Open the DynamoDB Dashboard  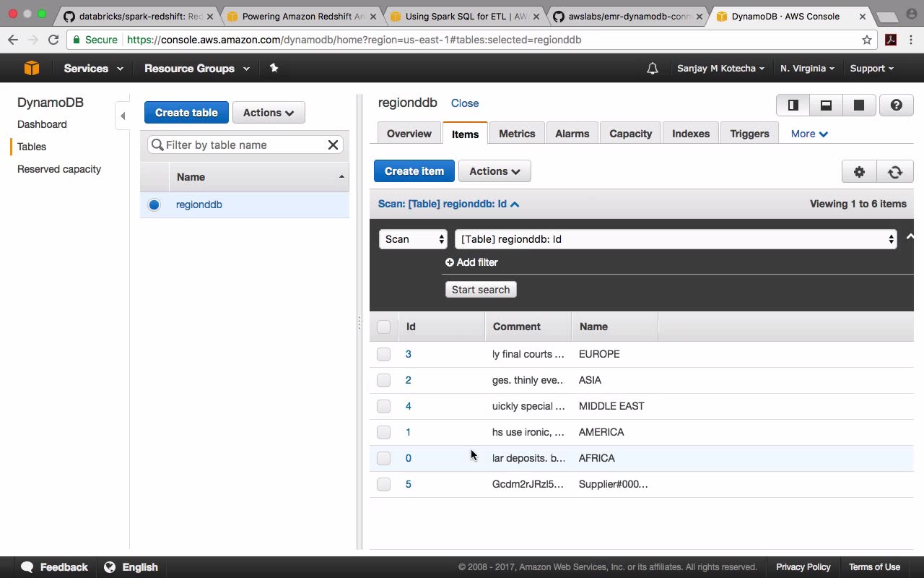(42, 124)
